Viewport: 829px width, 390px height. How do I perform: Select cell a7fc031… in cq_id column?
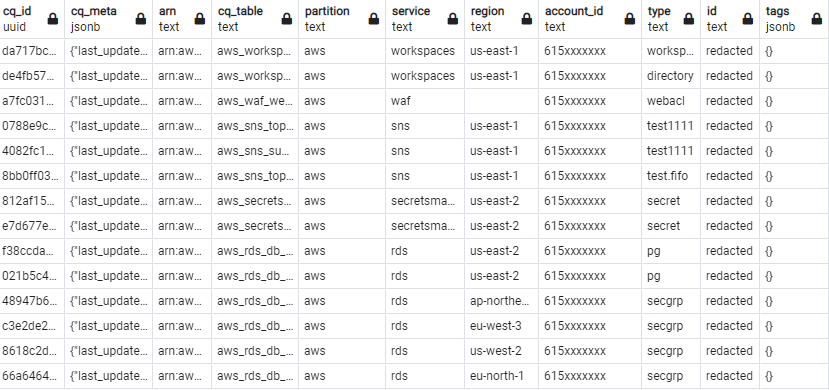[32, 101]
